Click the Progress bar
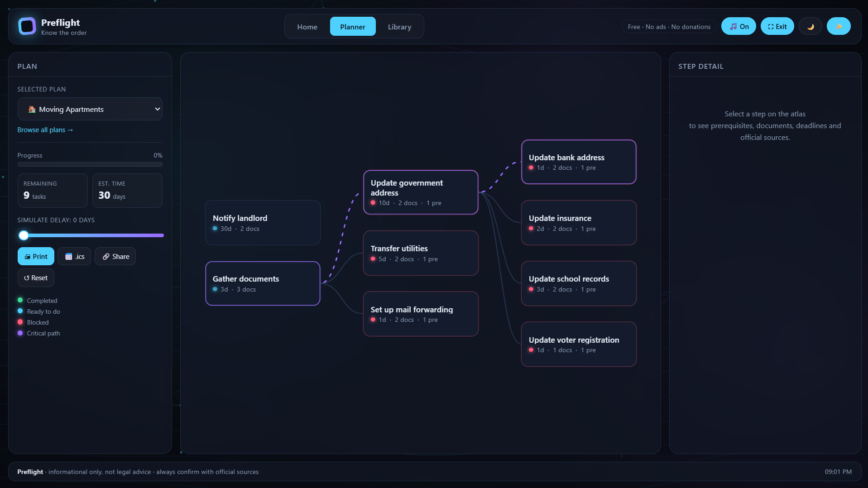The width and height of the screenshot is (868, 488). (90, 164)
